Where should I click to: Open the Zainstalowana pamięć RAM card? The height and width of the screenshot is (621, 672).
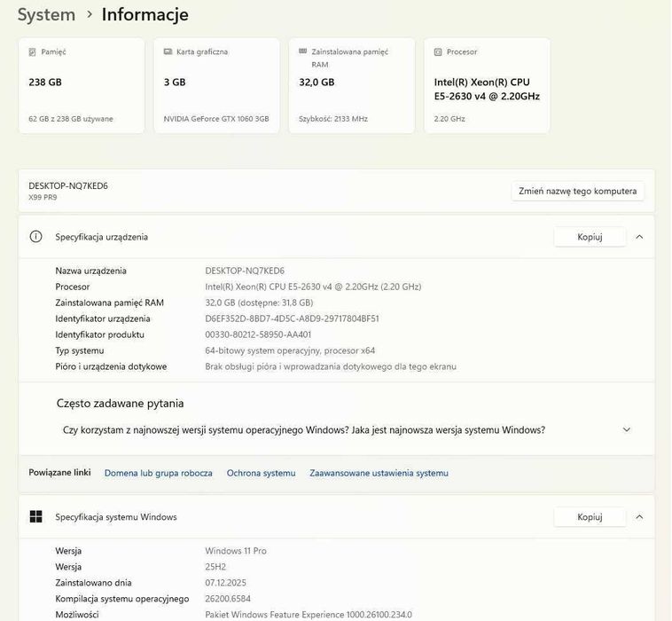click(x=352, y=85)
